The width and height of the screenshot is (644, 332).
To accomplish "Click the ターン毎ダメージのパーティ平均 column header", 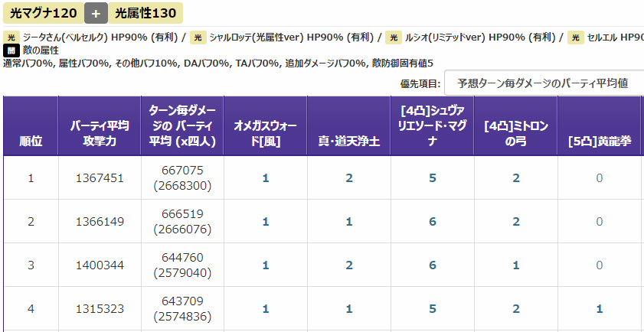I will pos(182,126).
